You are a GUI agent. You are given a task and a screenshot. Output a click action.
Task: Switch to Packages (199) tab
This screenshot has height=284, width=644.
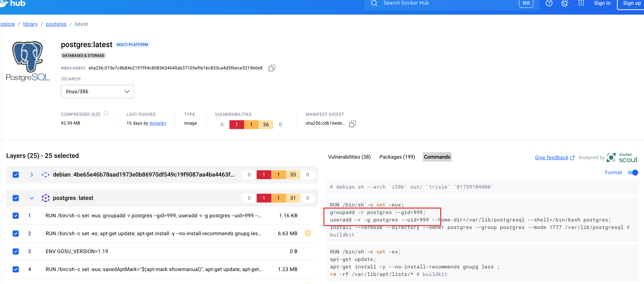397,157
